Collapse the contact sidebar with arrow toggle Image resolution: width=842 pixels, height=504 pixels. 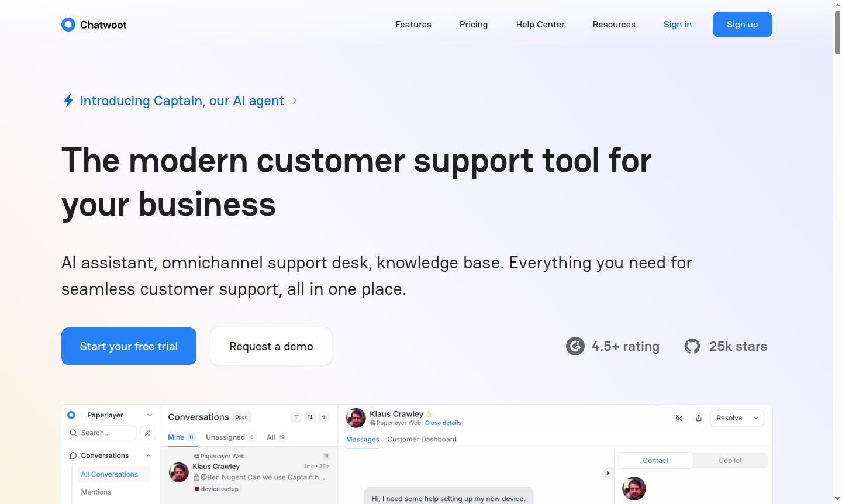pos(608,473)
